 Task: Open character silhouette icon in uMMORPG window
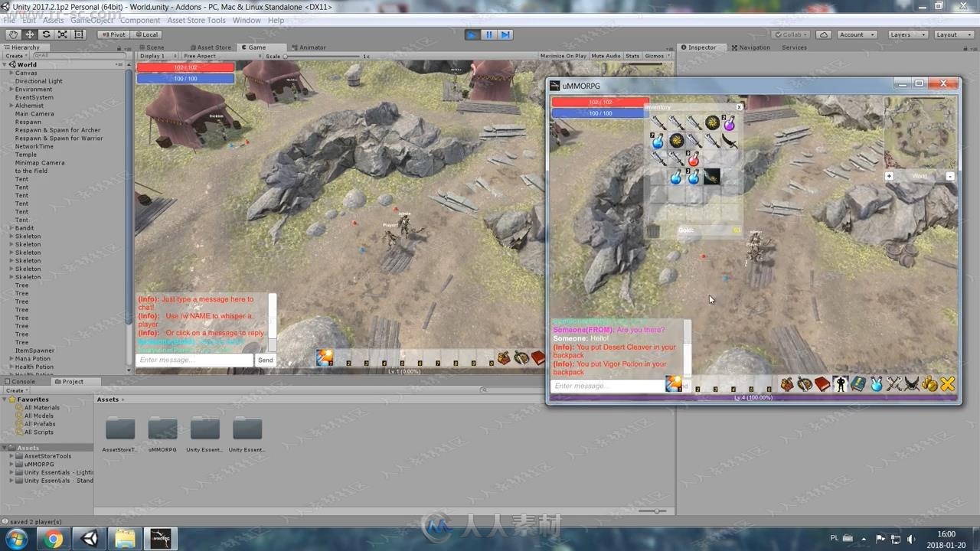click(x=841, y=384)
